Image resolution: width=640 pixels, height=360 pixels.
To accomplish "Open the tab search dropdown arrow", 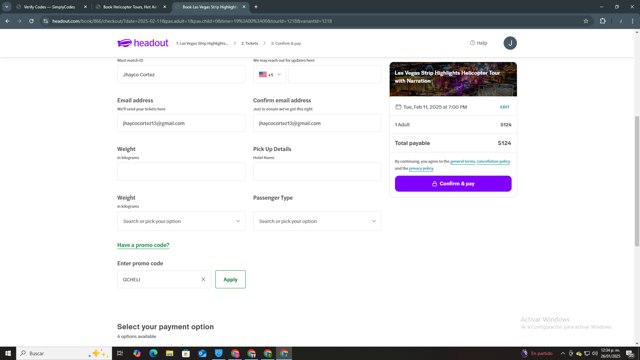I will pos(7,7).
